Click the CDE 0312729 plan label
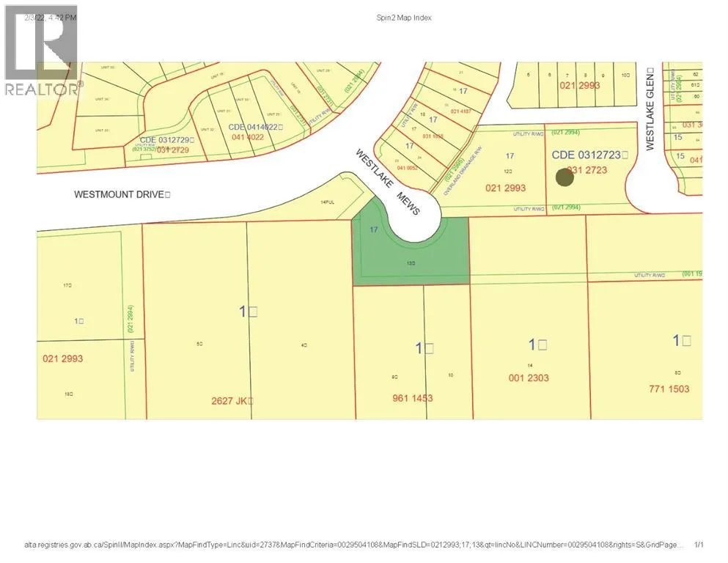 click(x=158, y=139)
